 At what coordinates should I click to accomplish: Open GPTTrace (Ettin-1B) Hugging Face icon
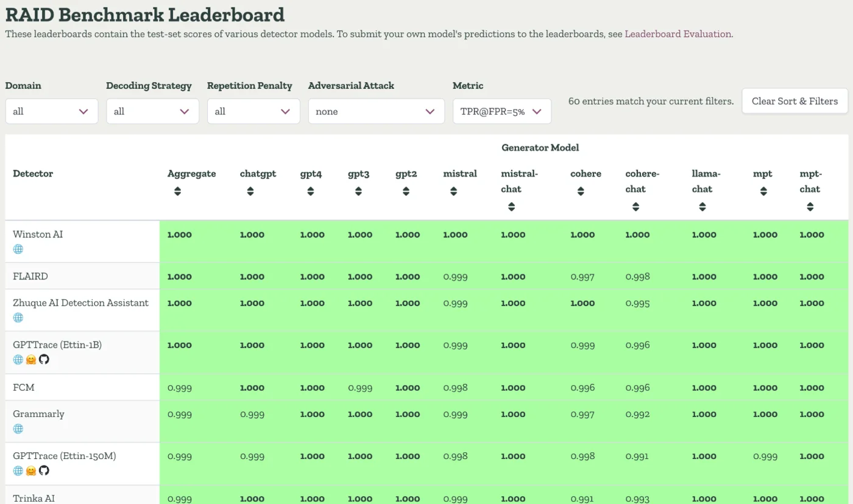click(31, 359)
